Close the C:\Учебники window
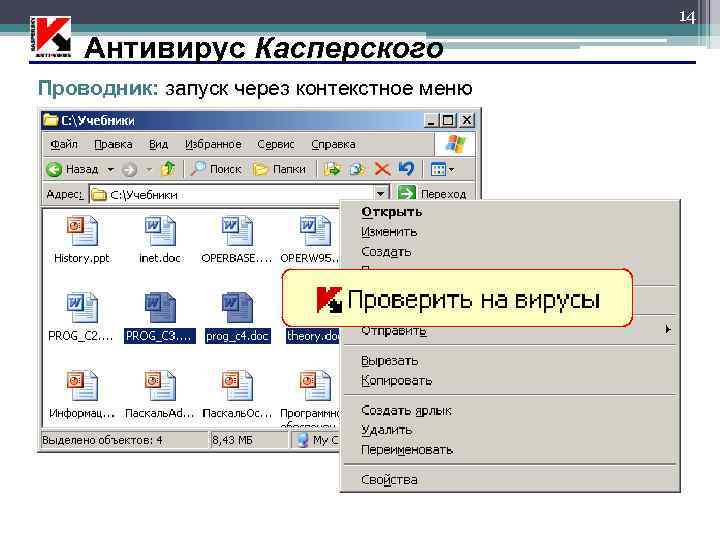 pos(467,121)
